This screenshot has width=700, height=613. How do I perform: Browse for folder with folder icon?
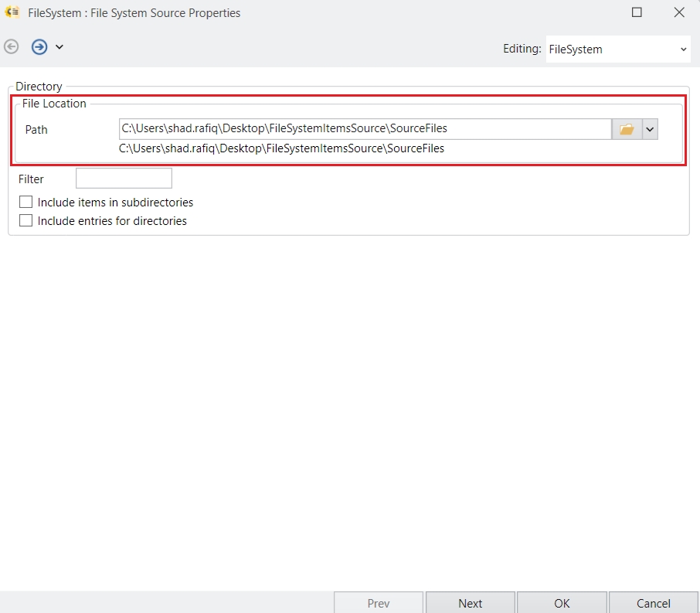[627, 129]
